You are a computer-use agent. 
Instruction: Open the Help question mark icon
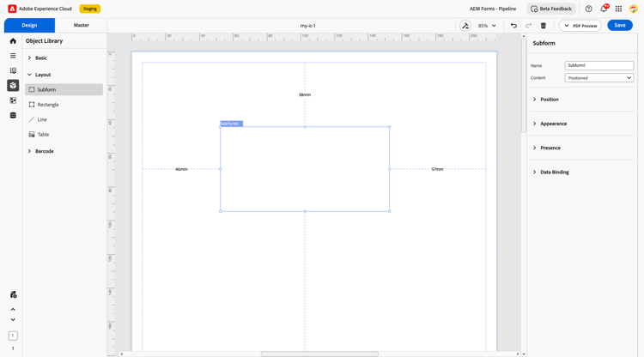[588, 9]
